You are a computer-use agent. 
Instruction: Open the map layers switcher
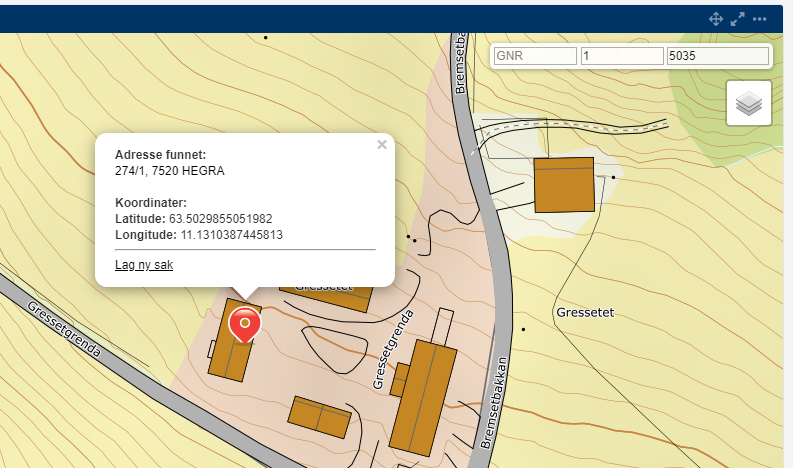749,103
